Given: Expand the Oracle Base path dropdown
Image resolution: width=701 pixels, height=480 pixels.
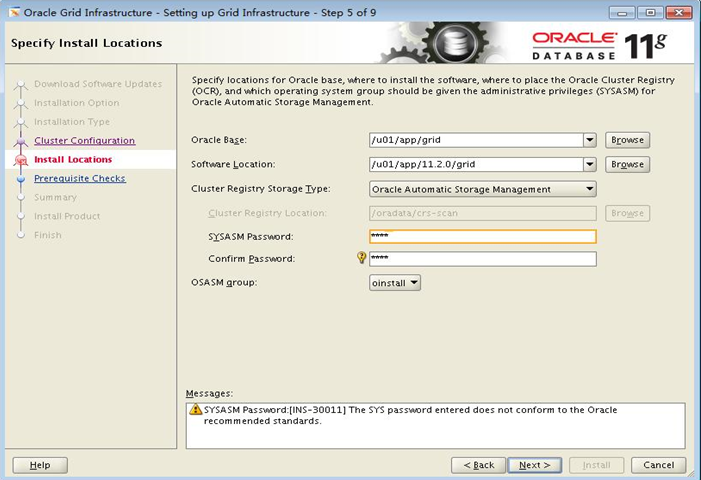Looking at the screenshot, I should (x=589, y=140).
